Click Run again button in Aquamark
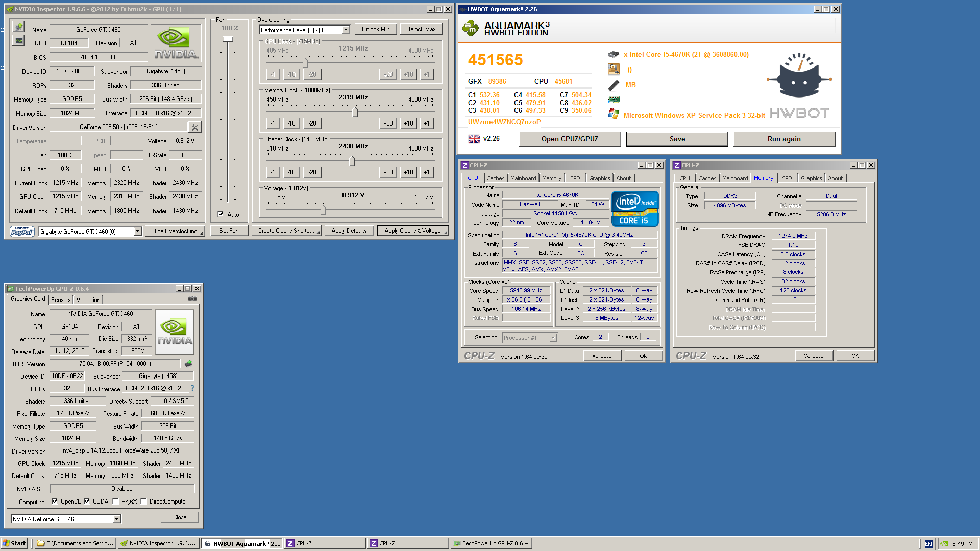Screen dimensions: 980x551 (784, 139)
